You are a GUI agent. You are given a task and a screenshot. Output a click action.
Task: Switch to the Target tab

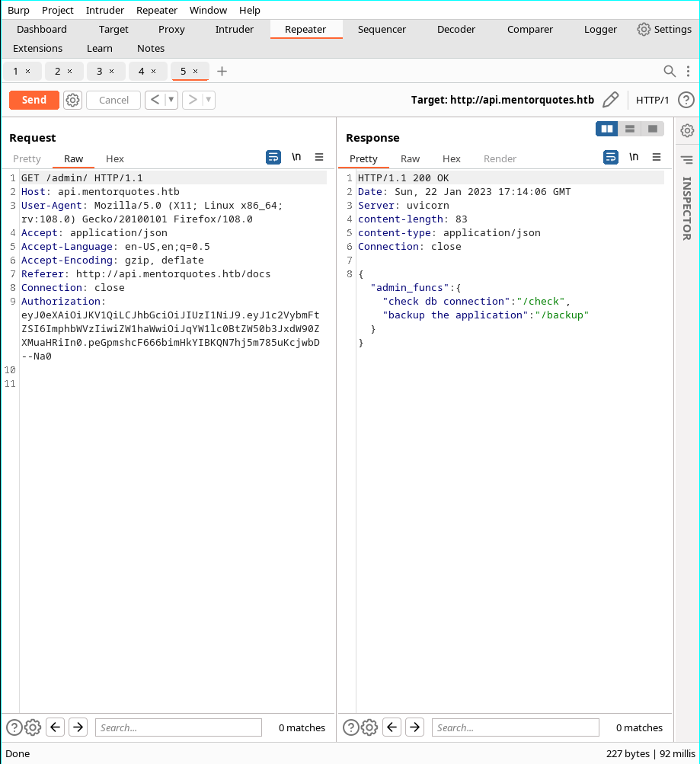pyautogui.click(x=113, y=29)
